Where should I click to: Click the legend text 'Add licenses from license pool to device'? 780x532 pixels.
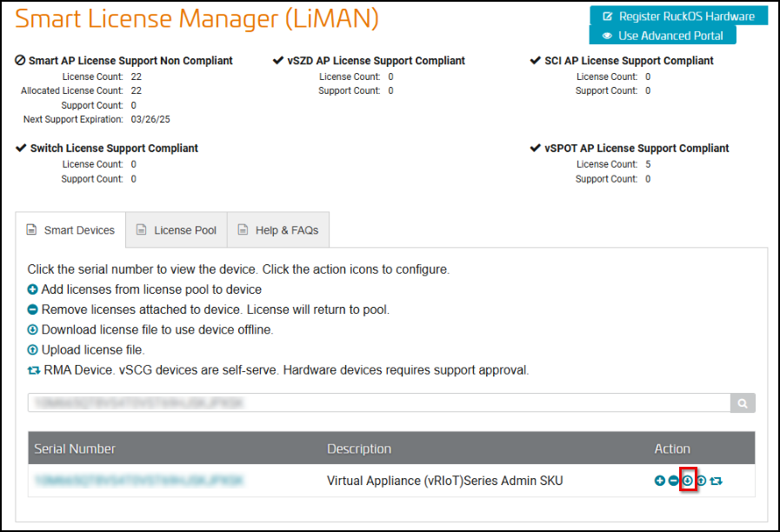(x=151, y=289)
